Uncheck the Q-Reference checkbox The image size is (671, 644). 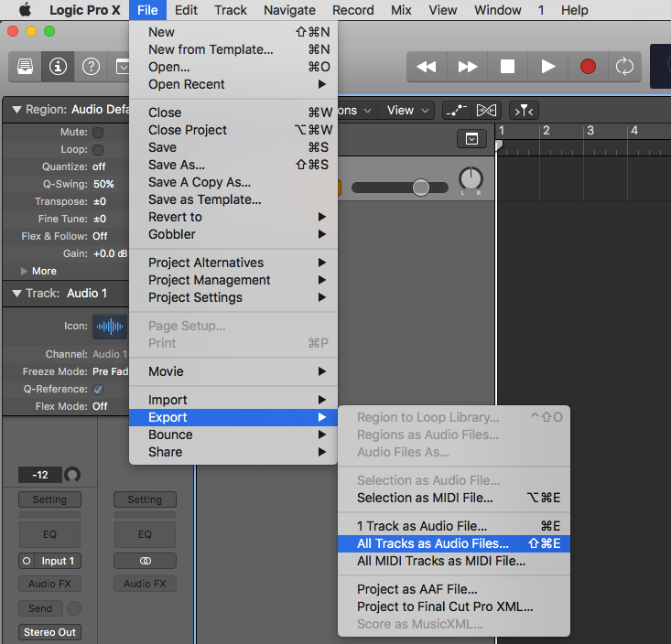pos(98,390)
